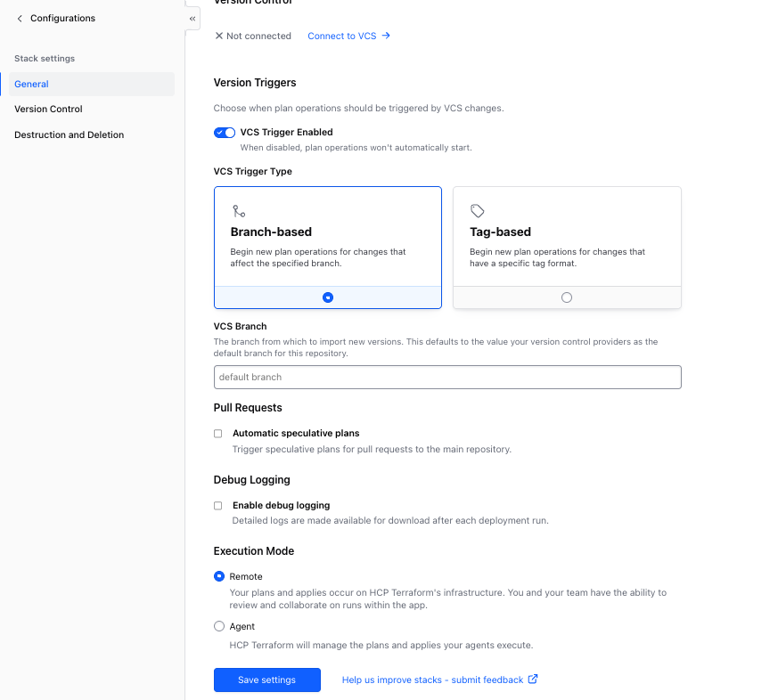Check the Enable debug logging box

tap(218, 506)
